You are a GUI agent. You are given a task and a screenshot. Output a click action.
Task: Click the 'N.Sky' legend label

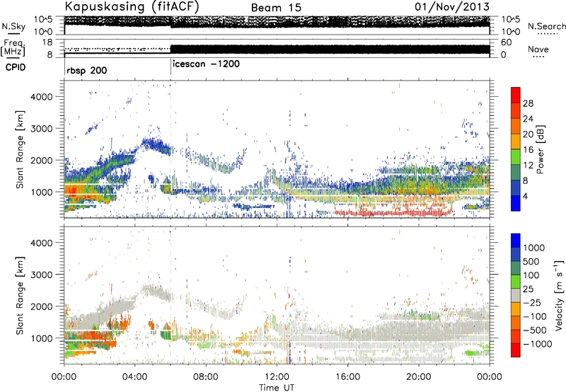click(13, 26)
